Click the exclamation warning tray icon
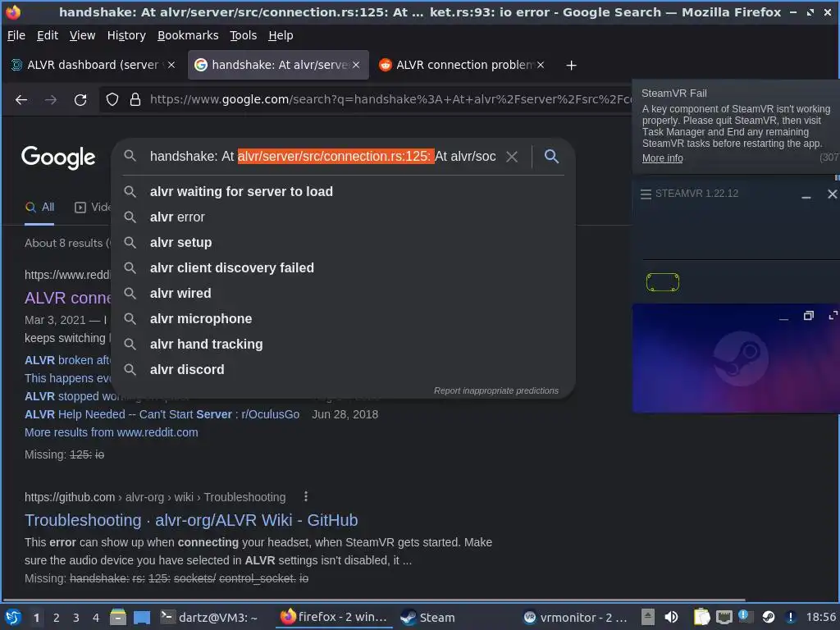This screenshot has height=630, width=840. click(x=790, y=618)
